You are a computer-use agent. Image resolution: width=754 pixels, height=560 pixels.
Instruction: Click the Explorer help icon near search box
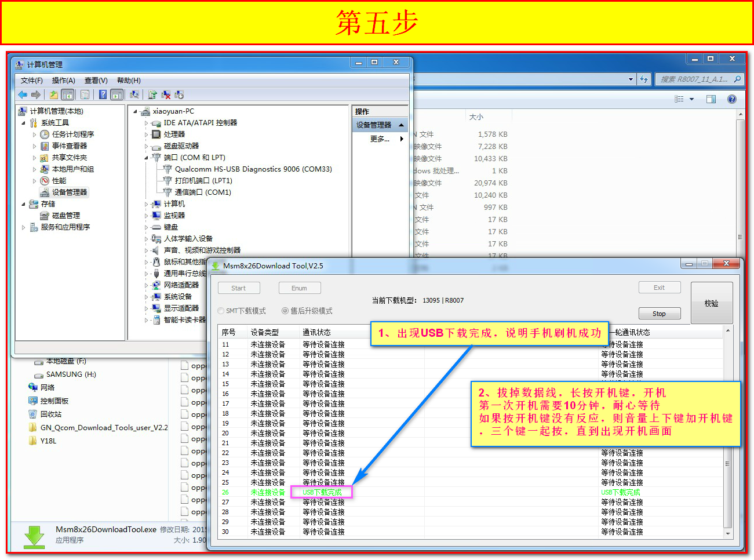tap(732, 99)
